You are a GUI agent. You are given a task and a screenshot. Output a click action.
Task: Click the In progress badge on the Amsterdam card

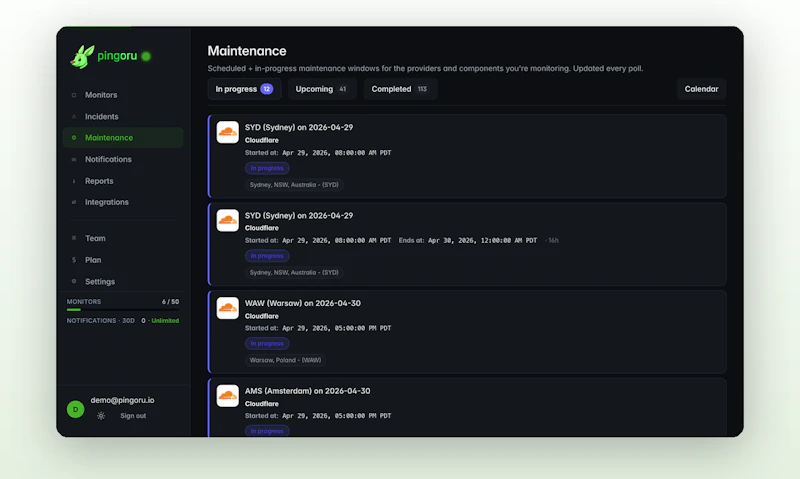click(267, 431)
